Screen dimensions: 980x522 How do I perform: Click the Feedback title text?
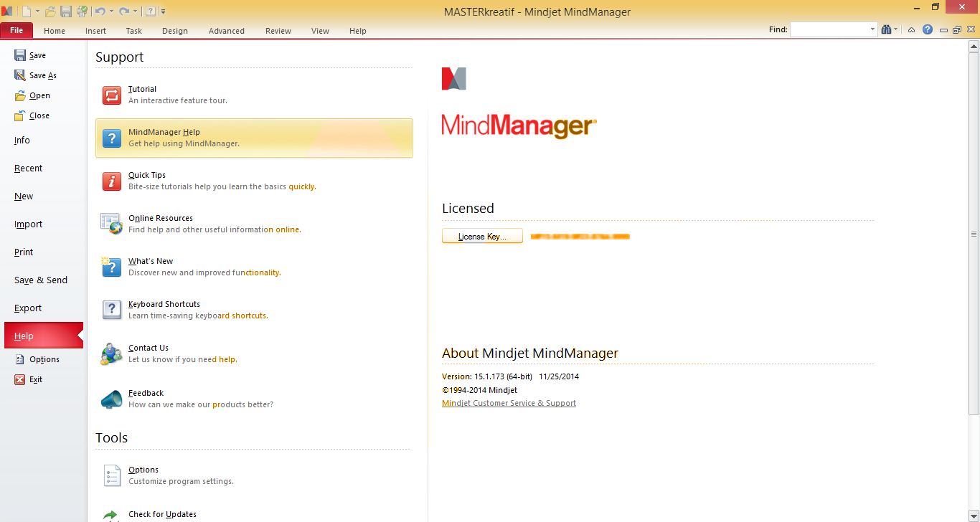[x=146, y=393]
